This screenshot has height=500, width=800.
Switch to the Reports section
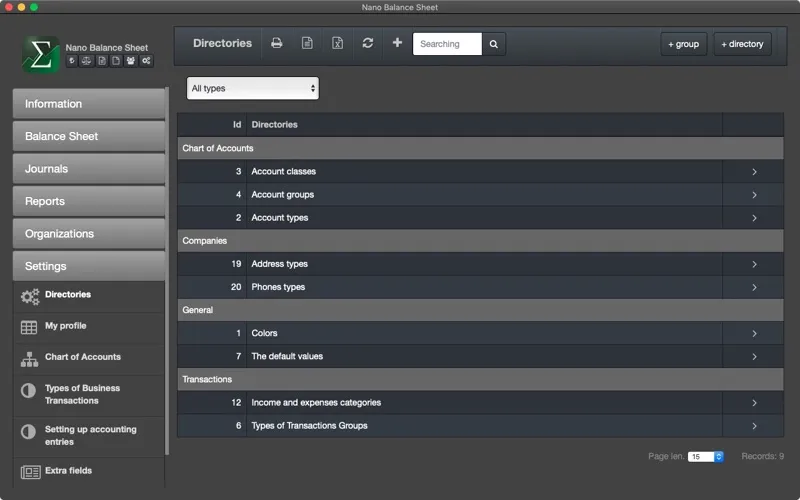coord(89,201)
